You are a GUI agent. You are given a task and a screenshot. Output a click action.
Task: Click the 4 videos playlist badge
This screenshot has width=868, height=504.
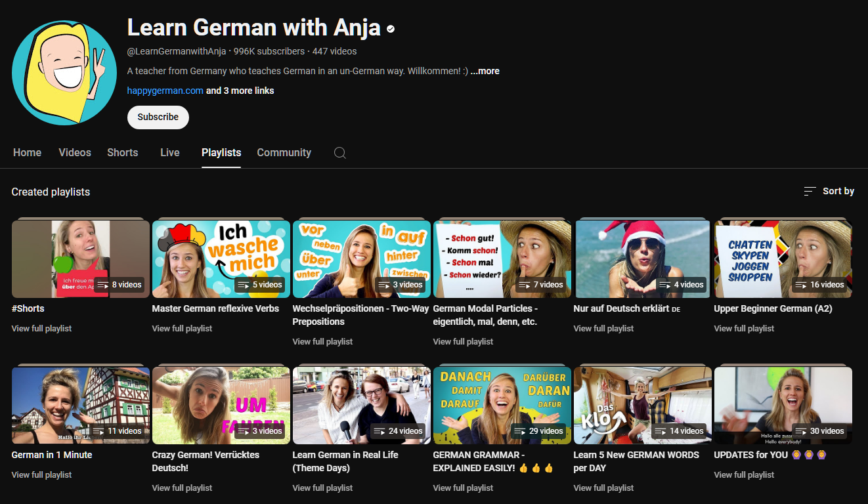pos(682,285)
